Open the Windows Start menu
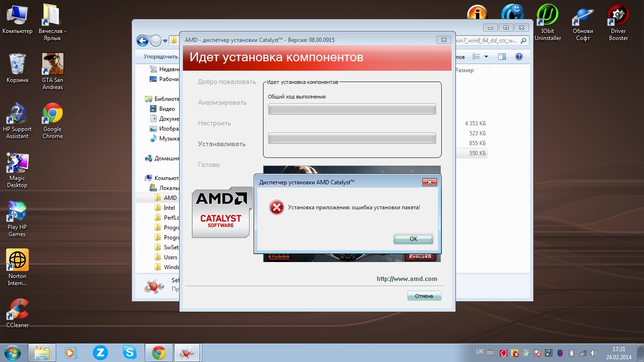Screen dimensions: 644x362 coord(12,353)
